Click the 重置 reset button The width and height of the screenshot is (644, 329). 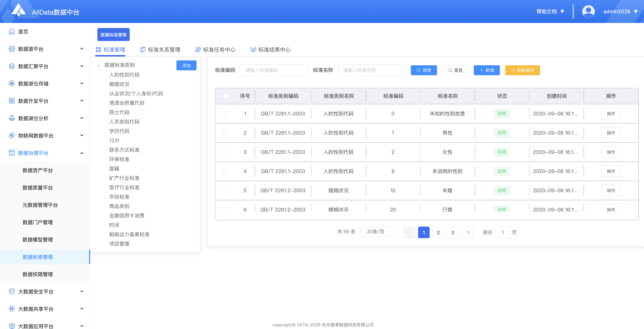click(455, 70)
